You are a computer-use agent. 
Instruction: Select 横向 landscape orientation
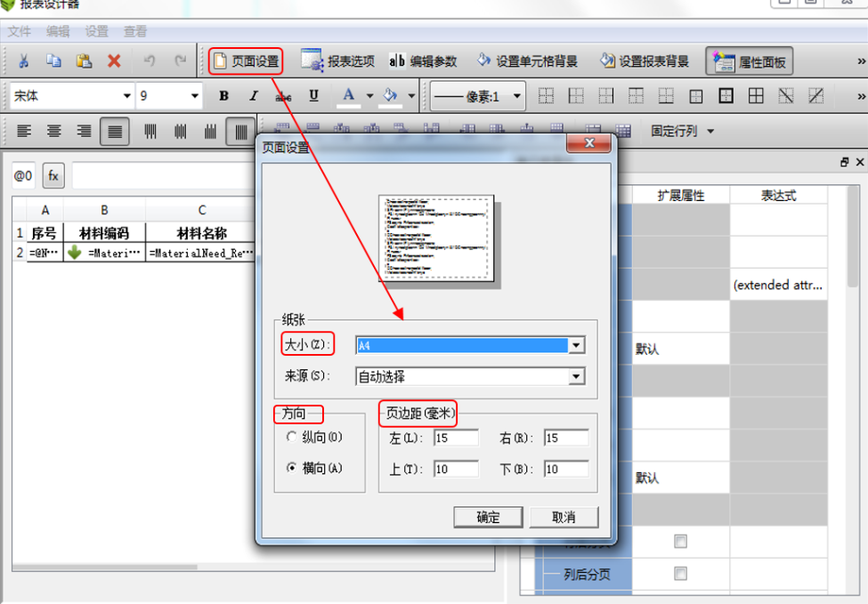(x=292, y=468)
